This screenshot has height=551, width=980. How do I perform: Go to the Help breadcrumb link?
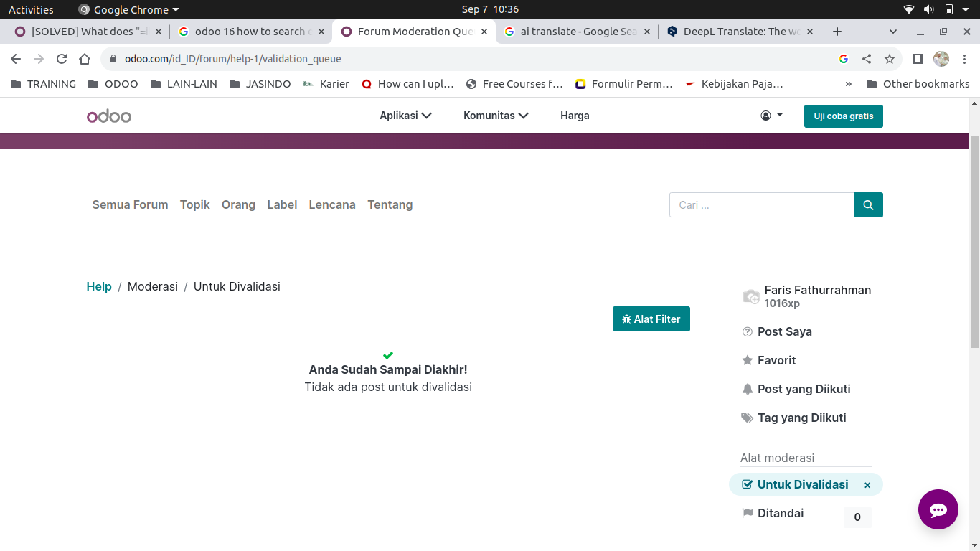[x=99, y=287]
